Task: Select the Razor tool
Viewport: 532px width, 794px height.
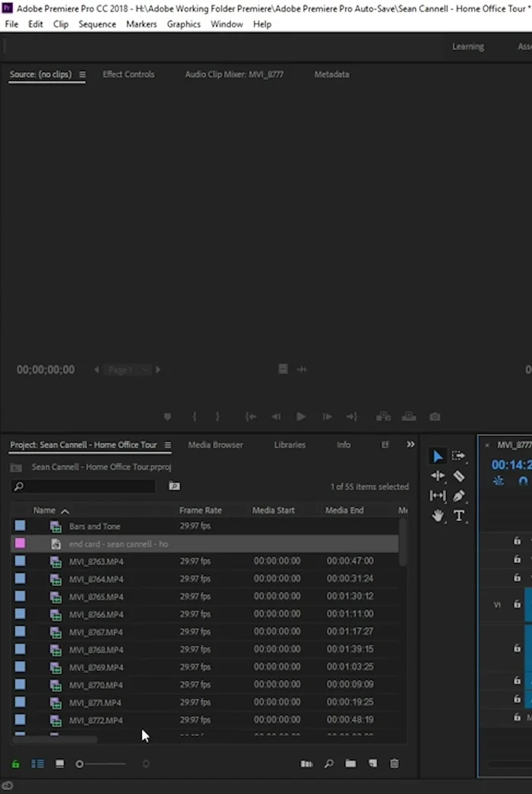Action: [x=459, y=476]
